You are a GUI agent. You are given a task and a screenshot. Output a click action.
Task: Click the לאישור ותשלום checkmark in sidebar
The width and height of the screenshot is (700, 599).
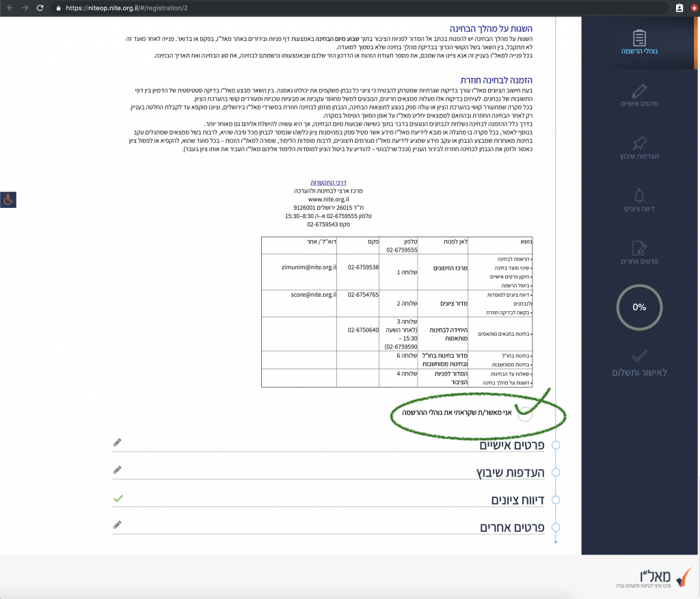click(x=639, y=356)
